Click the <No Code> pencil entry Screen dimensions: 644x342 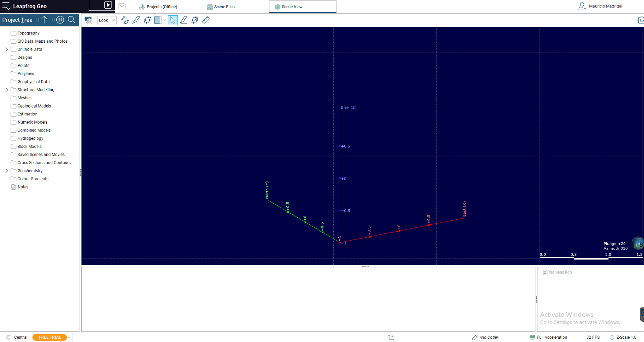[485, 337]
